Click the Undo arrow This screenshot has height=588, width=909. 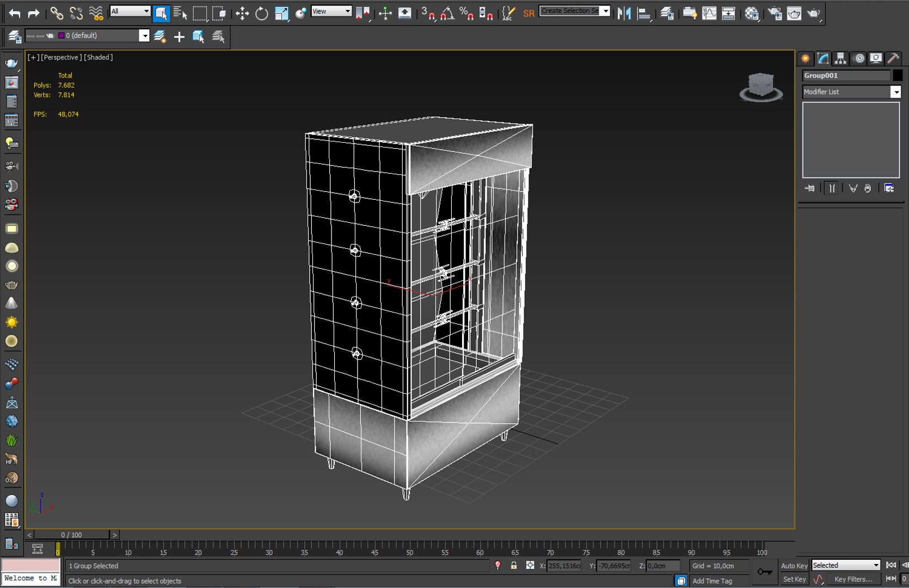click(x=15, y=13)
